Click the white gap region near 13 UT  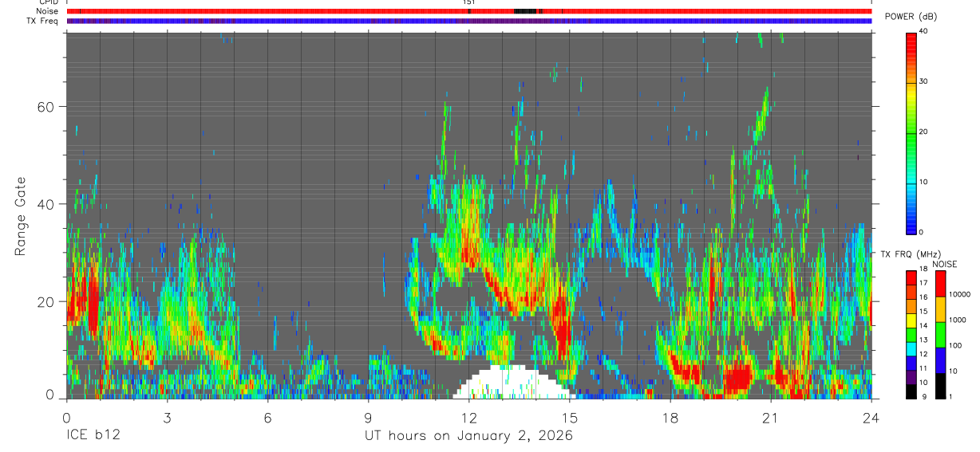click(x=514, y=383)
